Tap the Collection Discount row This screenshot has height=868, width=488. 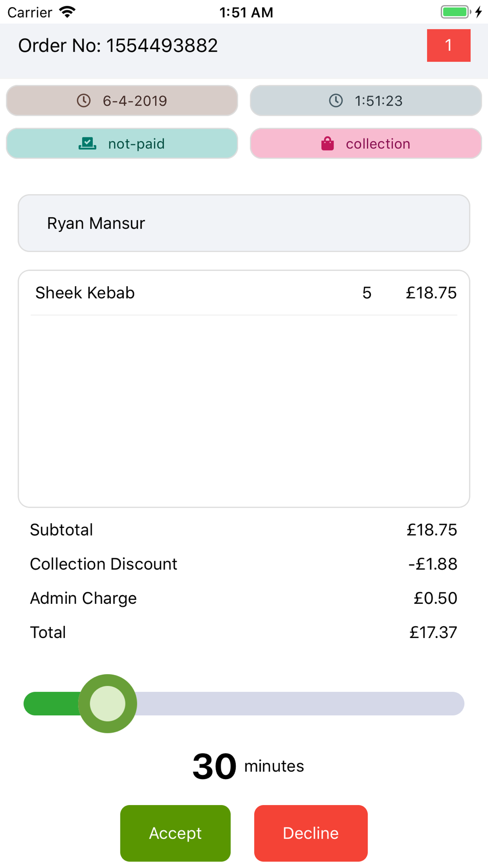[x=244, y=564]
